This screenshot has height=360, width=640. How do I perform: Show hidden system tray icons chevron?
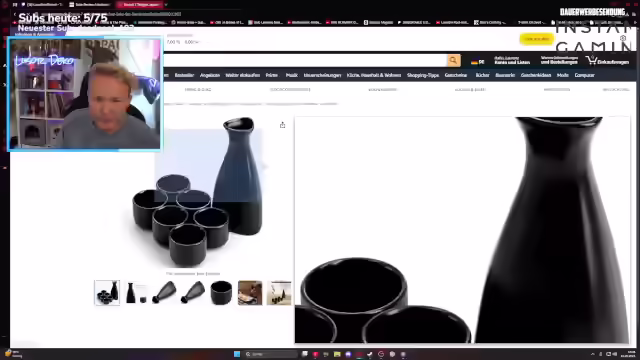tap(593, 354)
